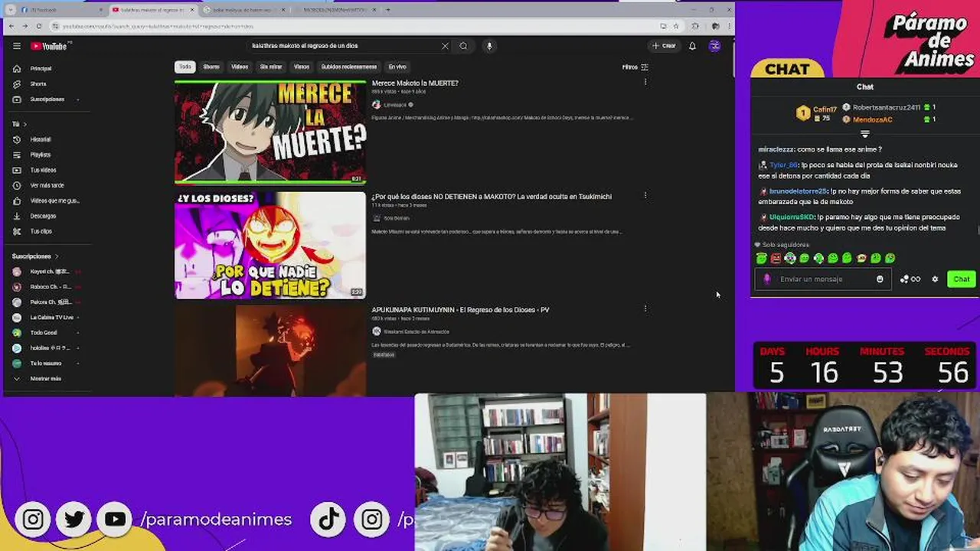Image resolution: width=980 pixels, height=551 pixels.
Task: Open Tus clips in the sidebar
Action: 41,231
